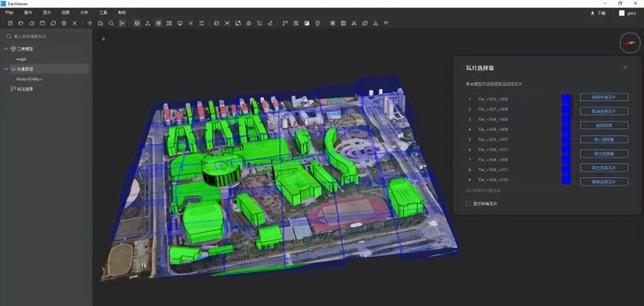Collapse the 矢量图层 tree group
Viewport: 644px width, 306px height.
6,69
